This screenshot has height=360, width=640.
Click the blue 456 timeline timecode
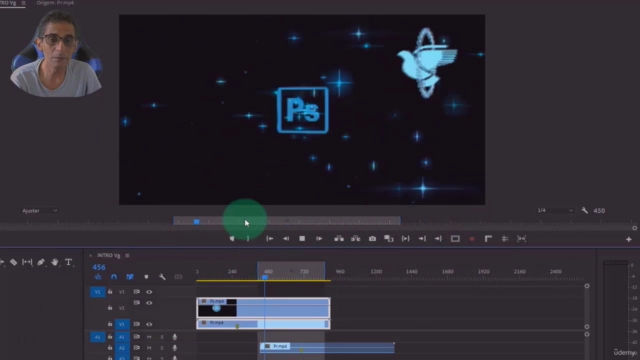pyautogui.click(x=99, y=267)
